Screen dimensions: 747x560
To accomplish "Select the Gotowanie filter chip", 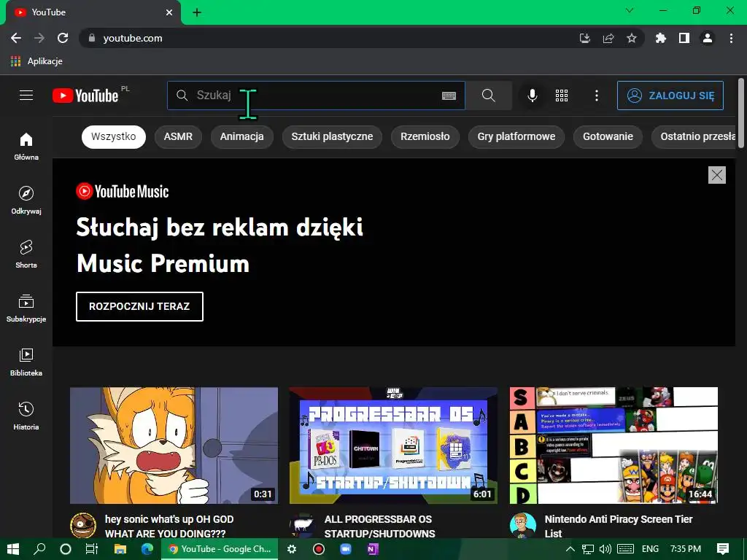I will pyautogui.click(x=608, y=136).
